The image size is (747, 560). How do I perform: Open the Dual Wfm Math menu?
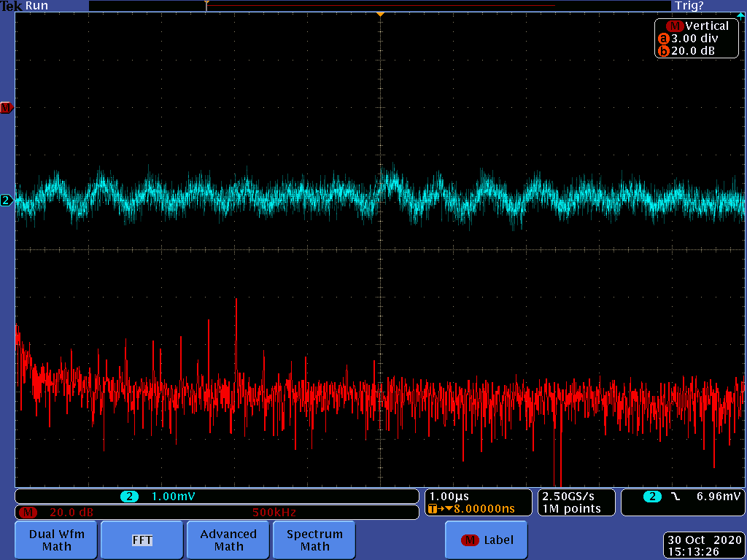pyautogui.click(x=57, y=540)
